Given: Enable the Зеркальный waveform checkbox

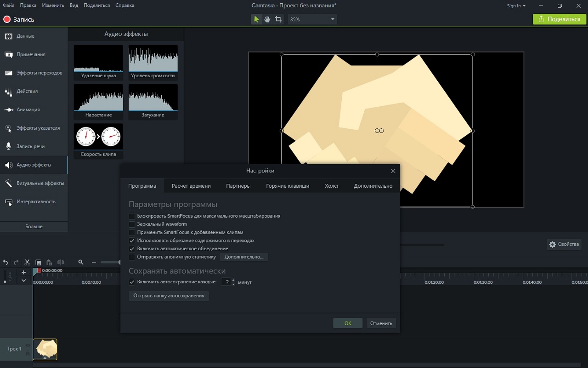Looking at the screenshot, I should pyautogui.click(x=132, y=224).
